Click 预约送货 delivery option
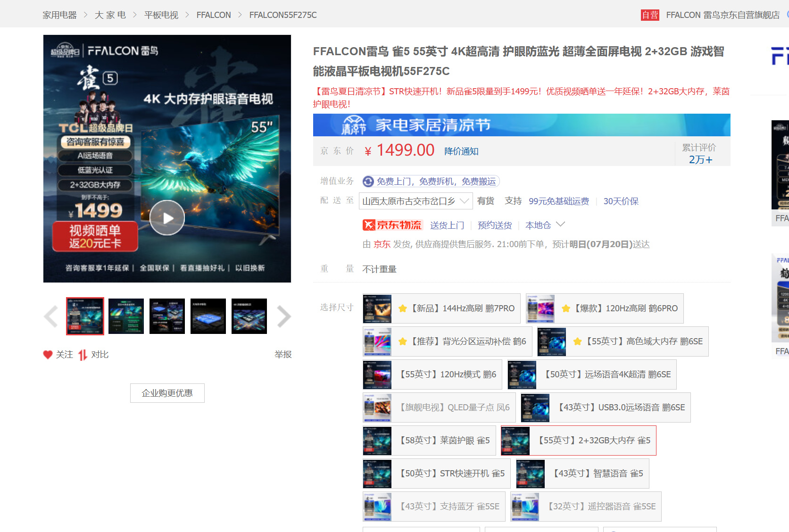Screen dimensions: 789x532 click(495, 225)
